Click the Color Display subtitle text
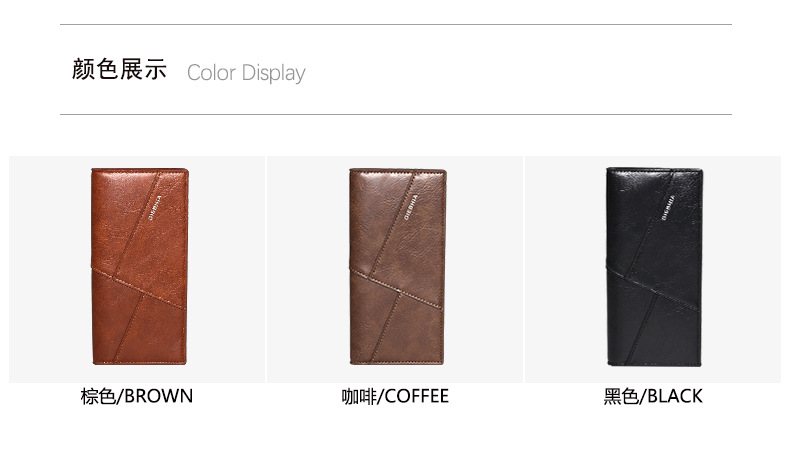790x472 pixels. pyautogui.click(x=246, y=73)
